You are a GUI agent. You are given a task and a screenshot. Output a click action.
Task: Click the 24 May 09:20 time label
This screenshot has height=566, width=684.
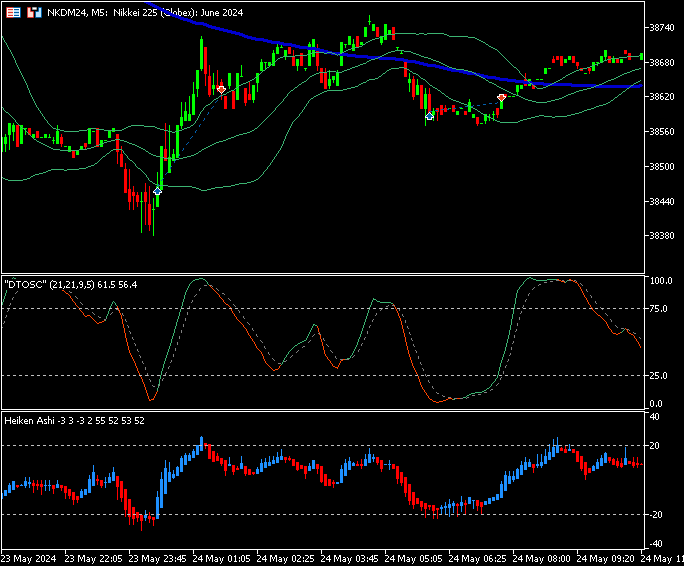click(606, 559)
